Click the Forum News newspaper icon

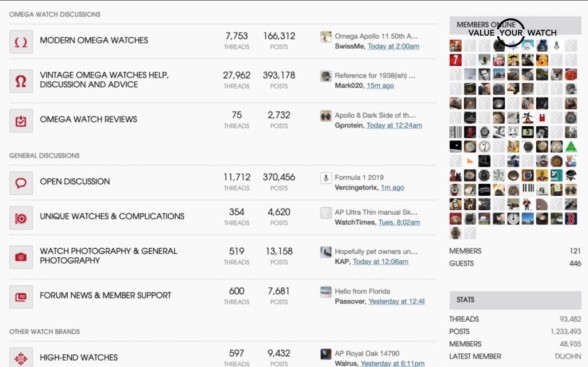(x=21, y=297)
